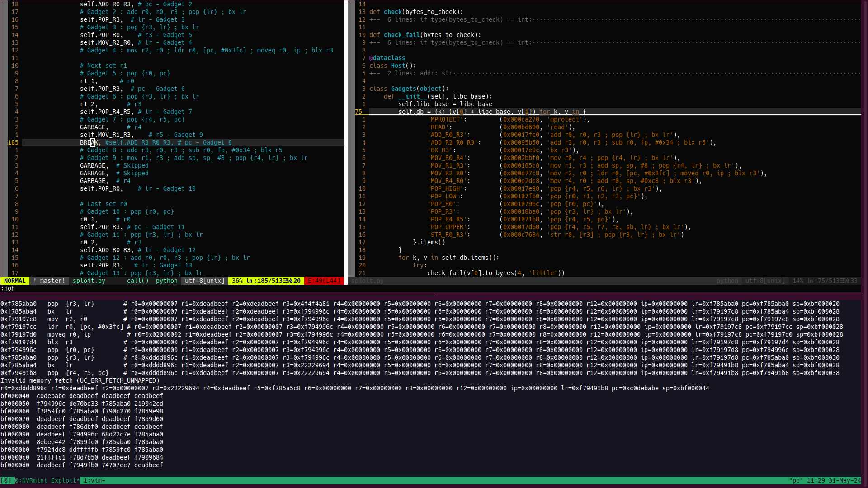
Task: Click the '}.items()' line
Action: [x=429, y=242]
